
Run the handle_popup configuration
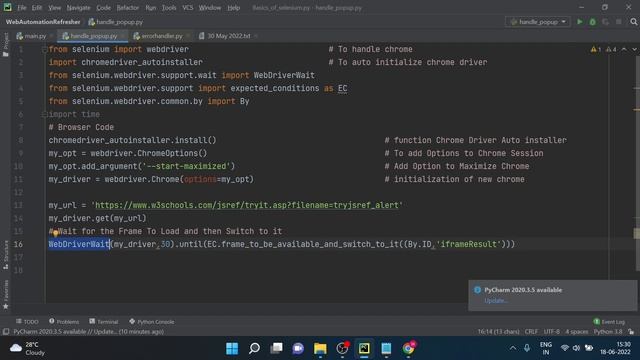point(580,22)
